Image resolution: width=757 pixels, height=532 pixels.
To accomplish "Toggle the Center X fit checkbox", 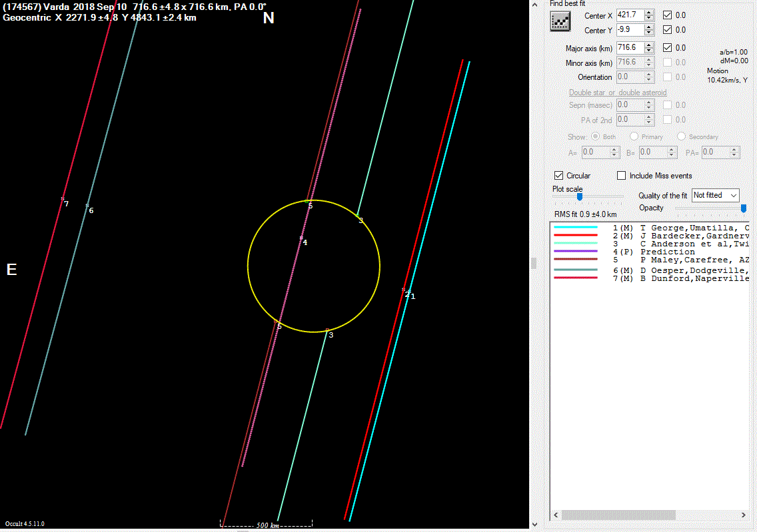I will click(668, 15).
